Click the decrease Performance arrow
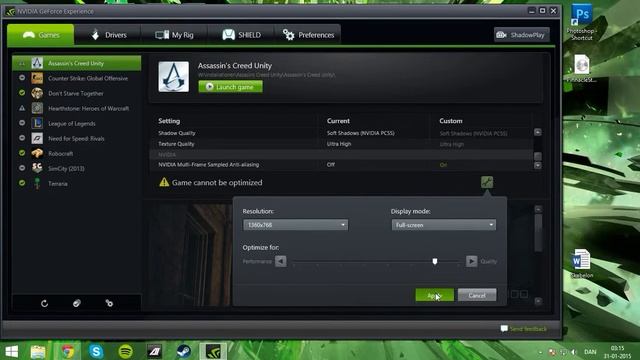640x360 pixels. click(x=280, y=261)
